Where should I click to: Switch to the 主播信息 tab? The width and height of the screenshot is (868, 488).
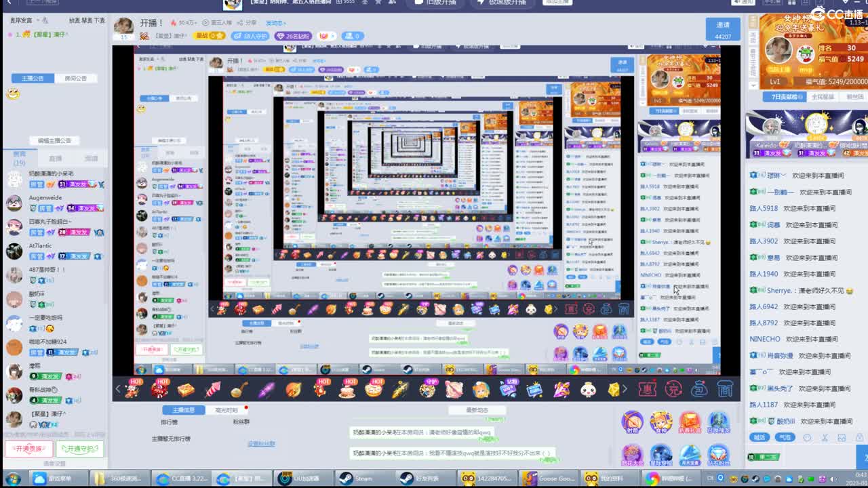click(x=184, y=410)
